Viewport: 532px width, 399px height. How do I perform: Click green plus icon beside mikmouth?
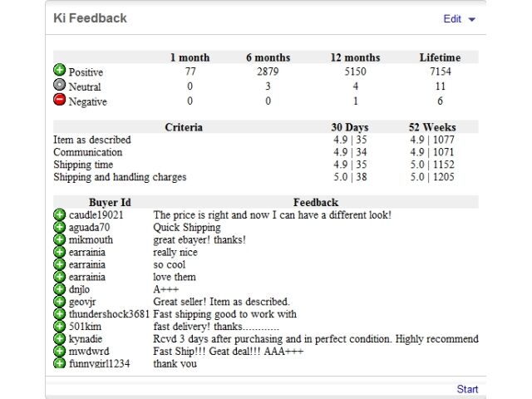(59, 239)
